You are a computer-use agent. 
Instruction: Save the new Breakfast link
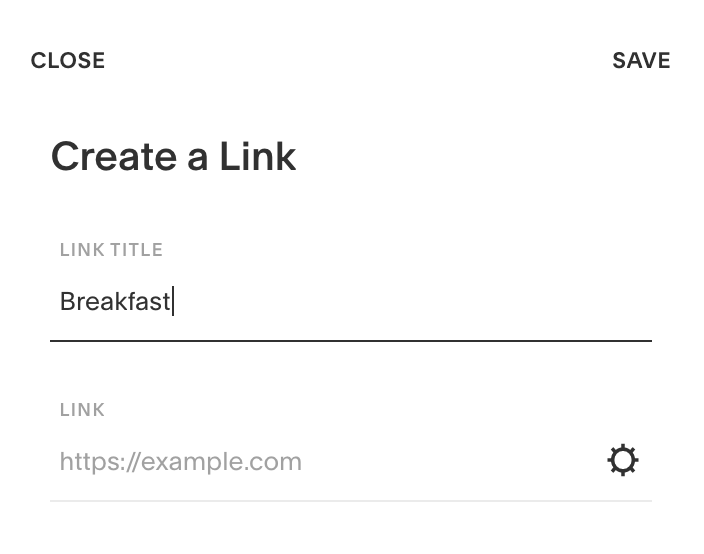[641, 61]
